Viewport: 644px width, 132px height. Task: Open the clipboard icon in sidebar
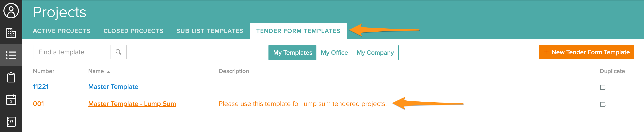(x=11, y=78)
